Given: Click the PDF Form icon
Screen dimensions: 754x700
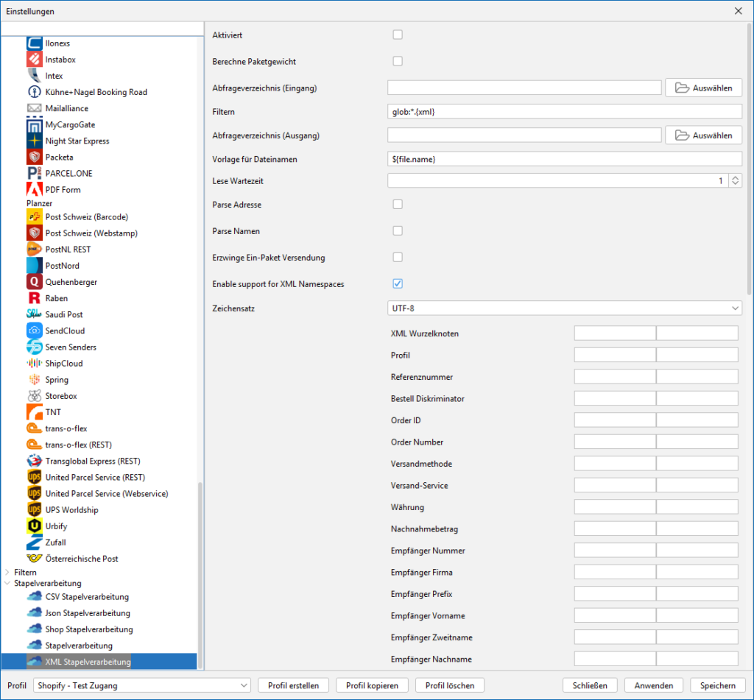Looking at the screenshot, I should click(x=34, y=189).
